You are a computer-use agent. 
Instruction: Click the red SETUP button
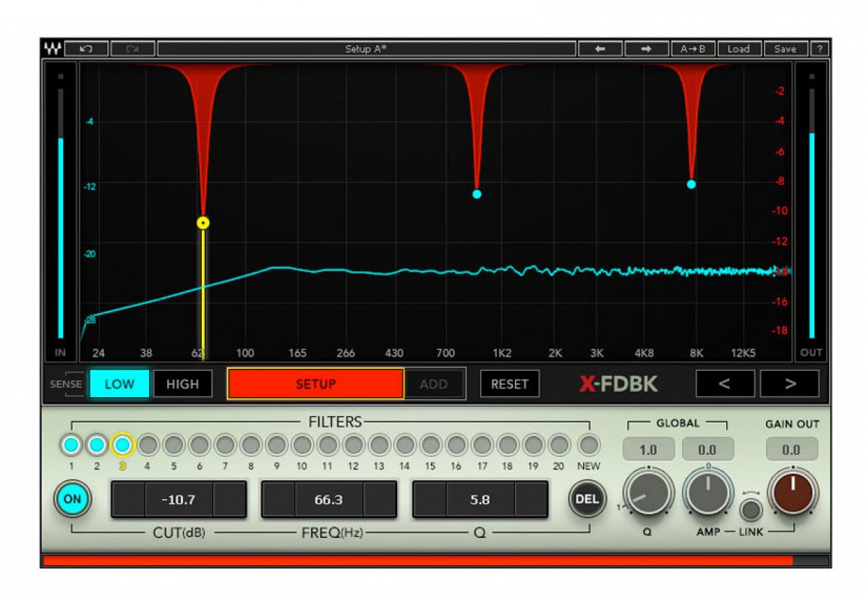(x=315, y=384)
